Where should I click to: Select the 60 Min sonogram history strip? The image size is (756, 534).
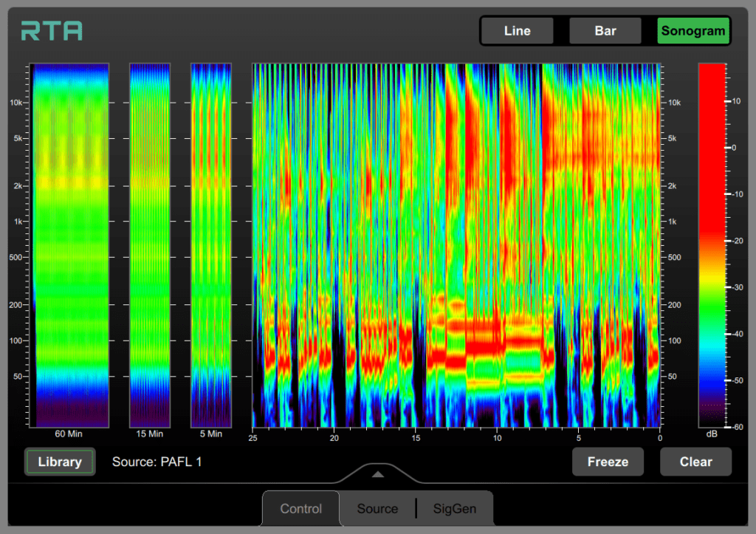click(69, 244)
